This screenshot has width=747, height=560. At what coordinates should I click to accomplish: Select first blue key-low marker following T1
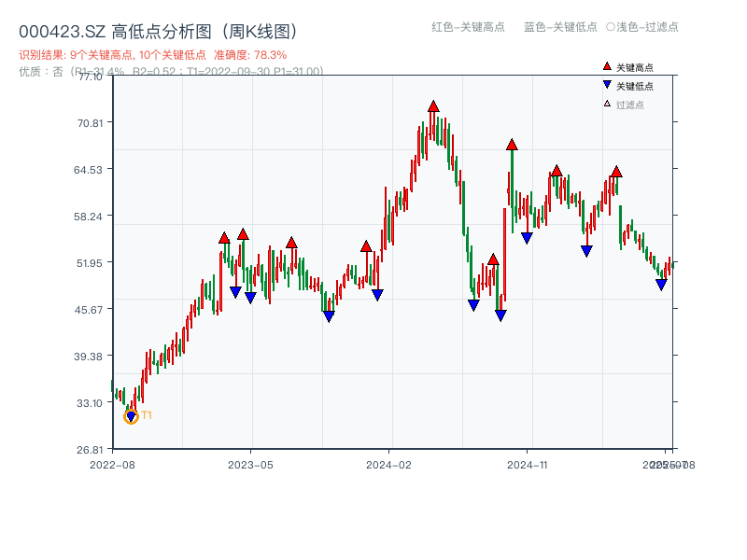235,292
